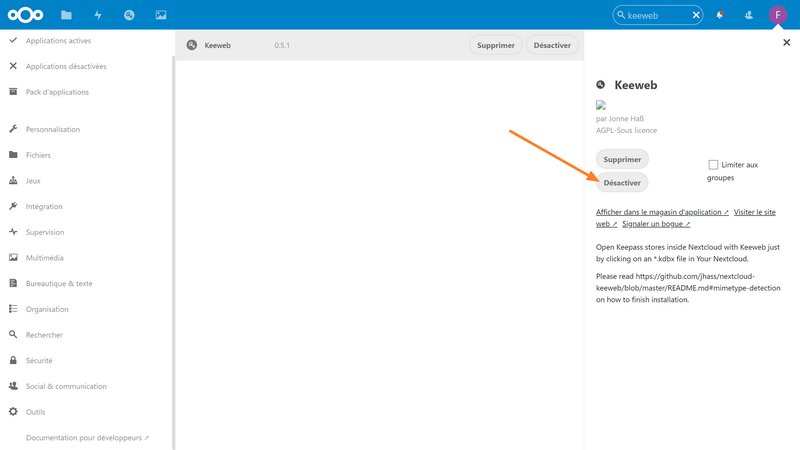Viewport: 800px width, 450px height.
Task: Open the Files app folder icon
Action: point(66,15)
